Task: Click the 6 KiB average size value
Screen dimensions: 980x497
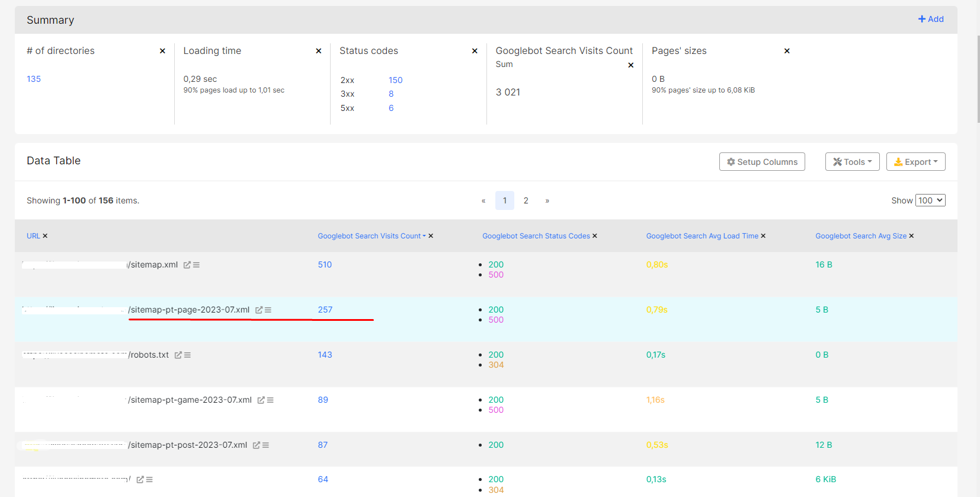Action: (825, 479)
